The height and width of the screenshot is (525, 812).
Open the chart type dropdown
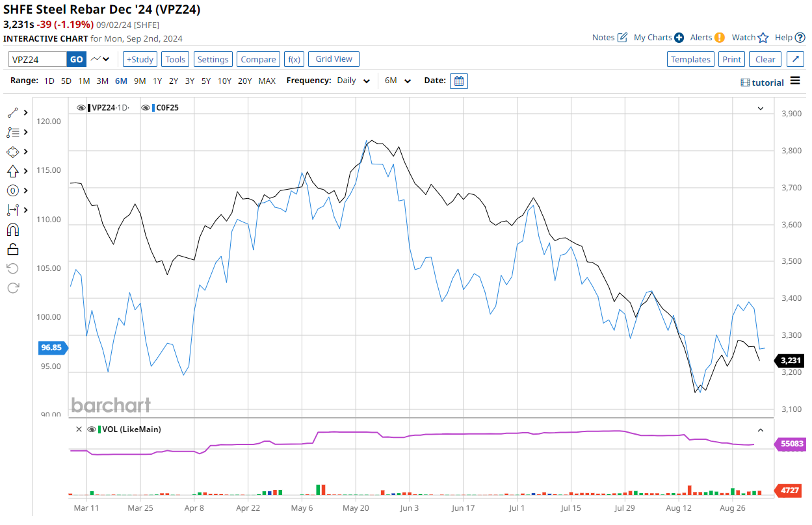(100, 59)
